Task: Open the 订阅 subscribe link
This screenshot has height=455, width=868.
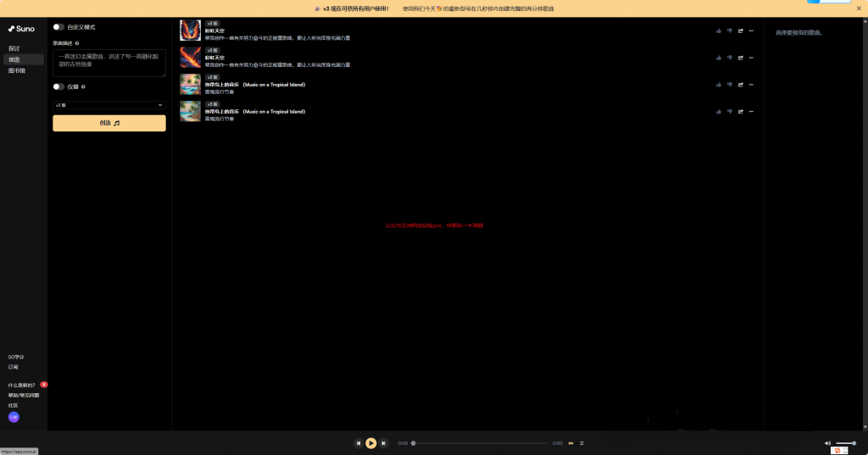Action: 14,367
